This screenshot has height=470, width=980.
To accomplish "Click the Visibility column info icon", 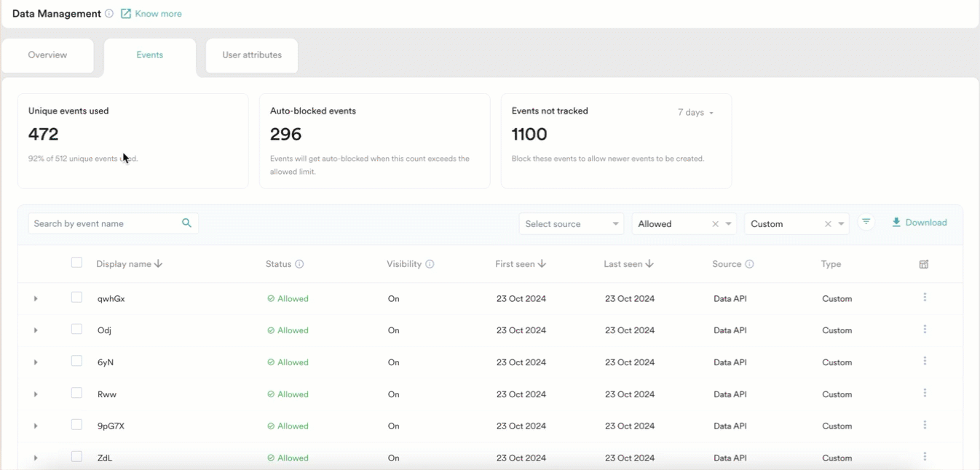I will pyautogui.click(x=430, y=264).
